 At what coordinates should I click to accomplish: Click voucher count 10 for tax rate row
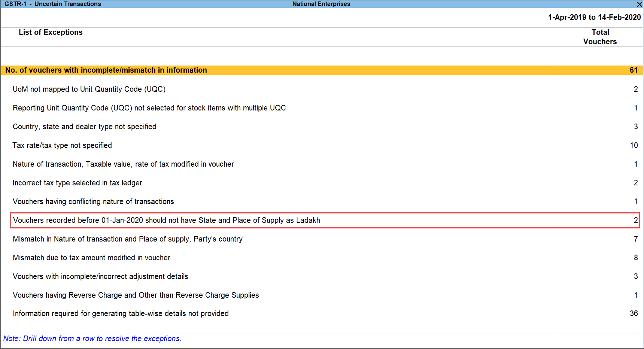[634, 145]
